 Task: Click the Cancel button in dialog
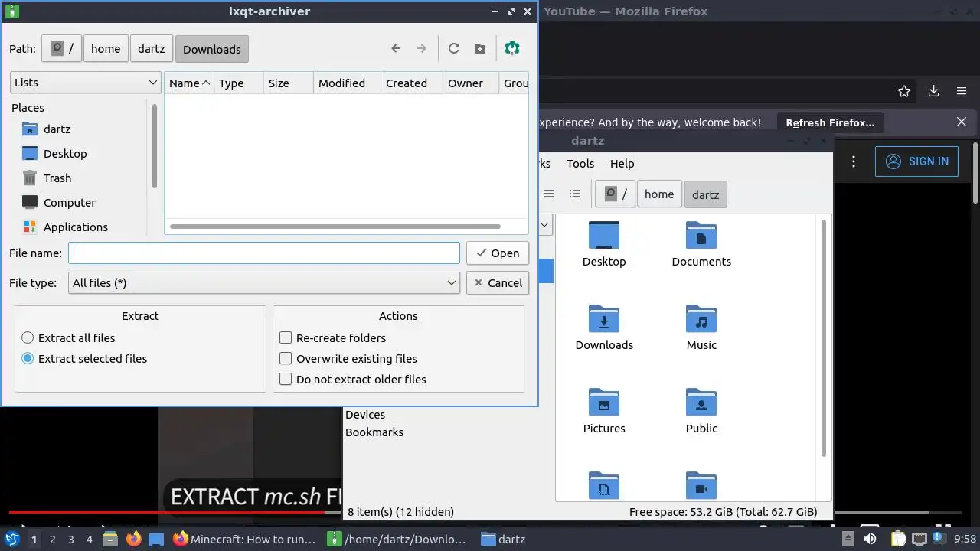[497, 282]
